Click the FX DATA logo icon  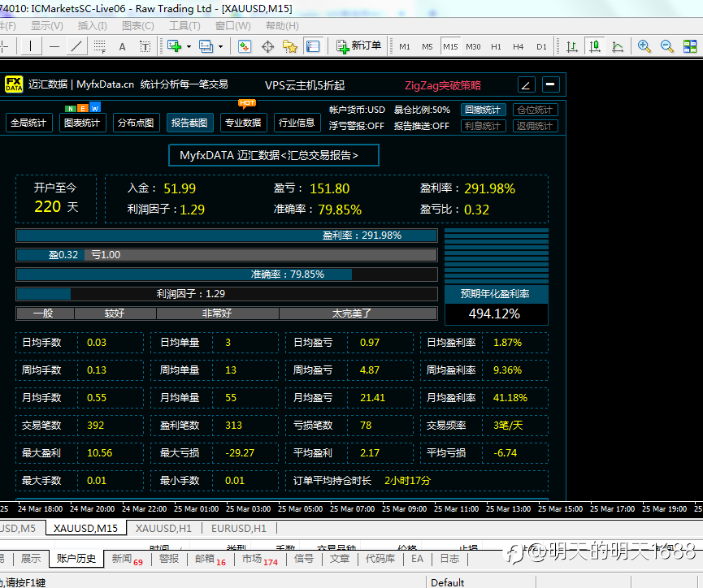(14, 84)
